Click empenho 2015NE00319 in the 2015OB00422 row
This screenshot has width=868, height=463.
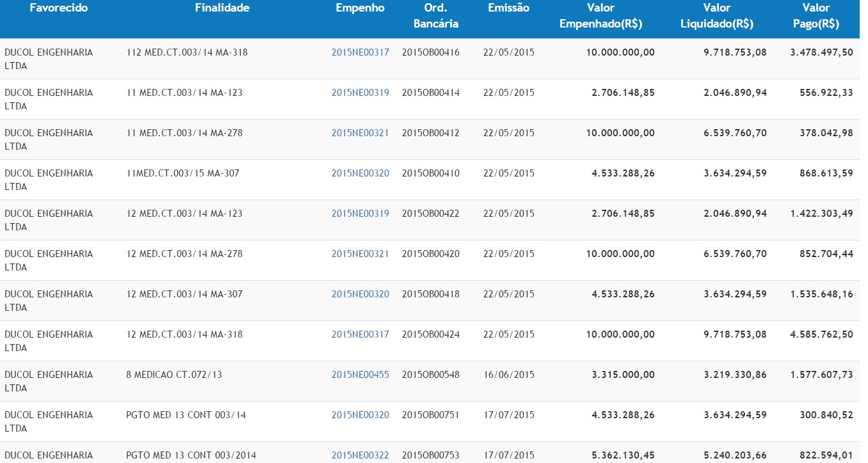(360, 214)
